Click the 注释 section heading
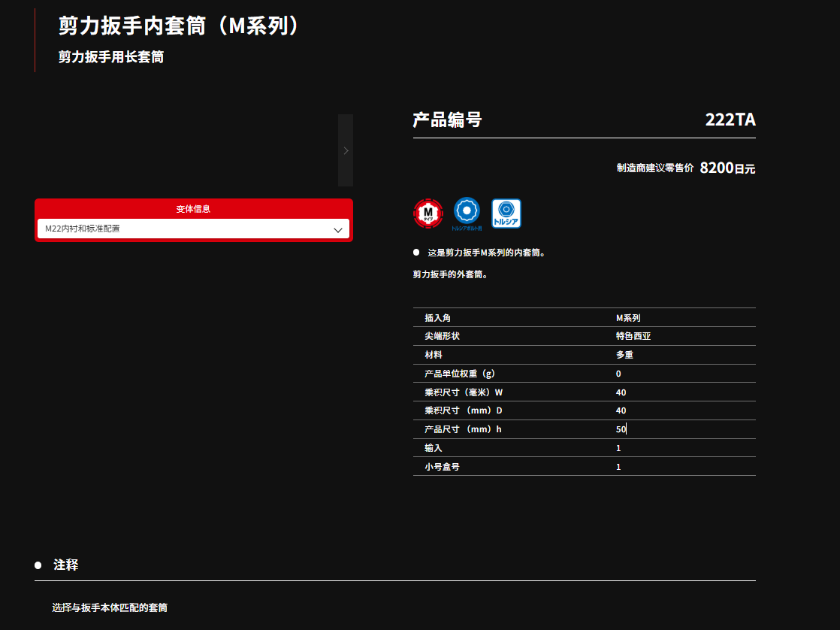840x630 pixels. [65, 565]
